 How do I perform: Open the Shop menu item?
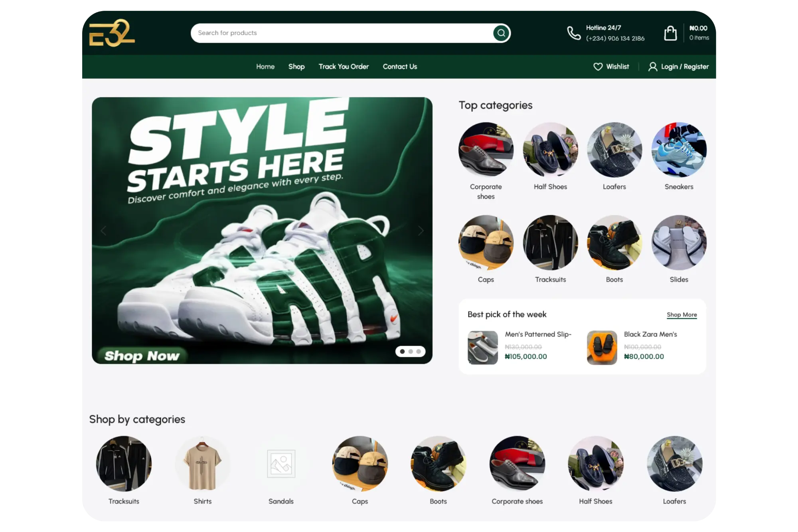pyautogui.click(x=296, y=67)
